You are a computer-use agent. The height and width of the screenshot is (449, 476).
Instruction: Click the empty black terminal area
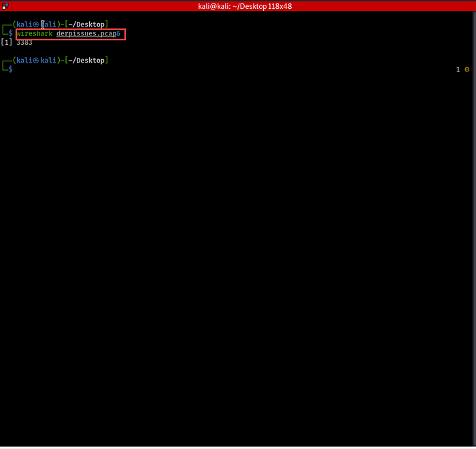[x=238, y=259]
